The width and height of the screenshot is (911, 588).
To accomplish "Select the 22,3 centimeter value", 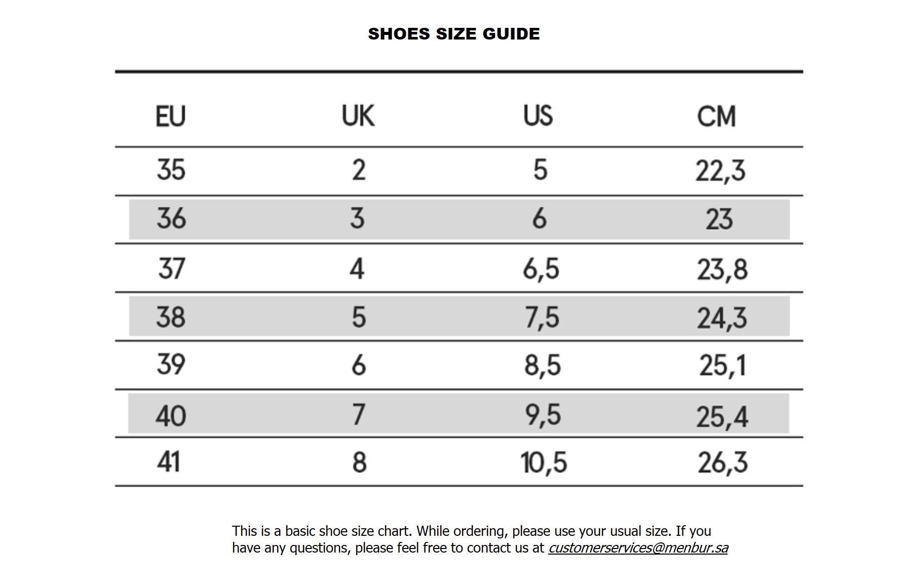I will (720, 171).
